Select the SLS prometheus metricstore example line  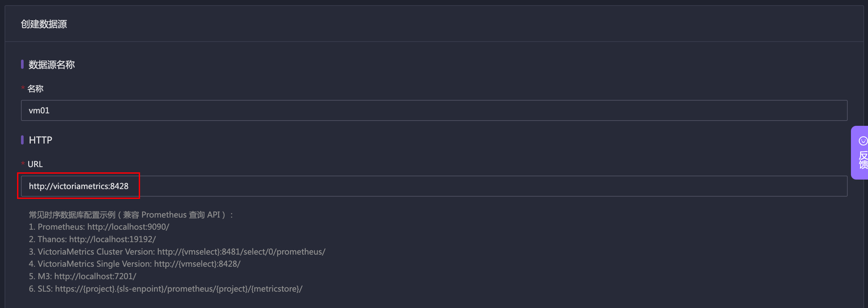166,289
